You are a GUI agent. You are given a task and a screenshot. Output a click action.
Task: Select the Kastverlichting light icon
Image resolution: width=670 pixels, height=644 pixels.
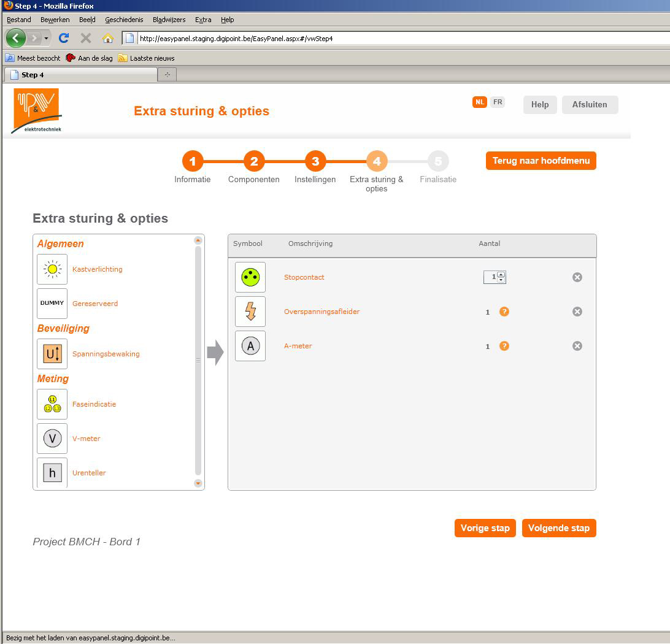coord(52,269)
